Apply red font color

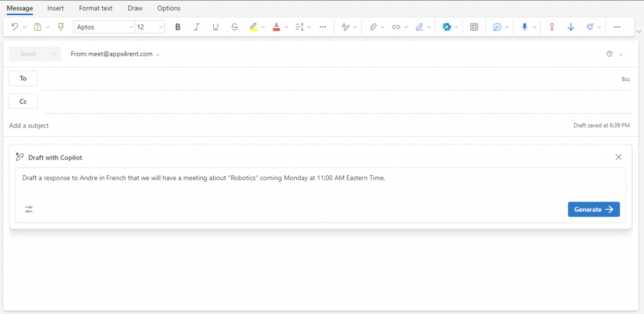277,27
